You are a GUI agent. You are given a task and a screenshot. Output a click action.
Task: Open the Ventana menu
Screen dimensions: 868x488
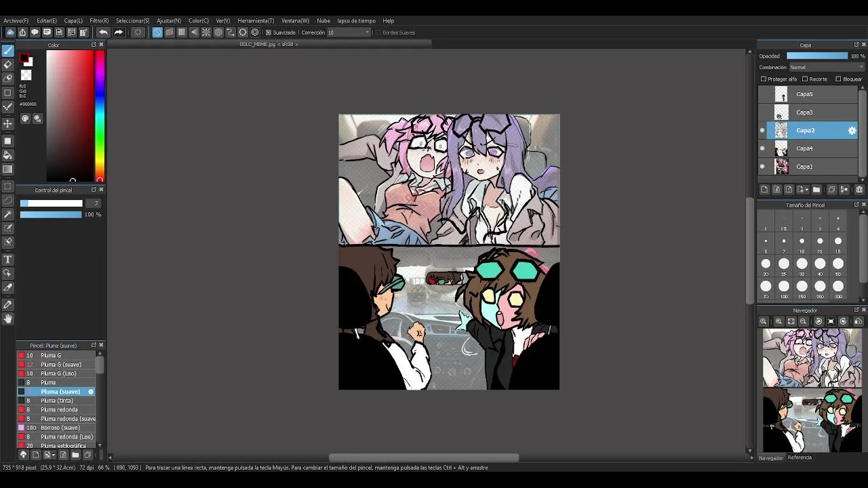(x=295, y=21)
